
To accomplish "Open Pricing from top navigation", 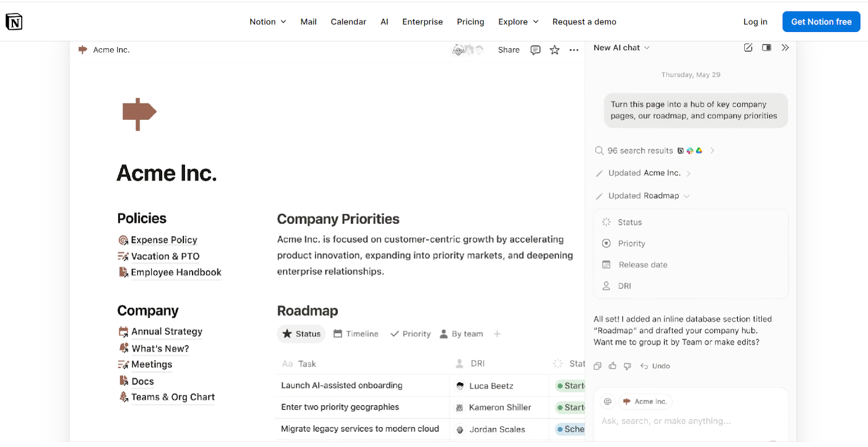I will click(470, 22).
